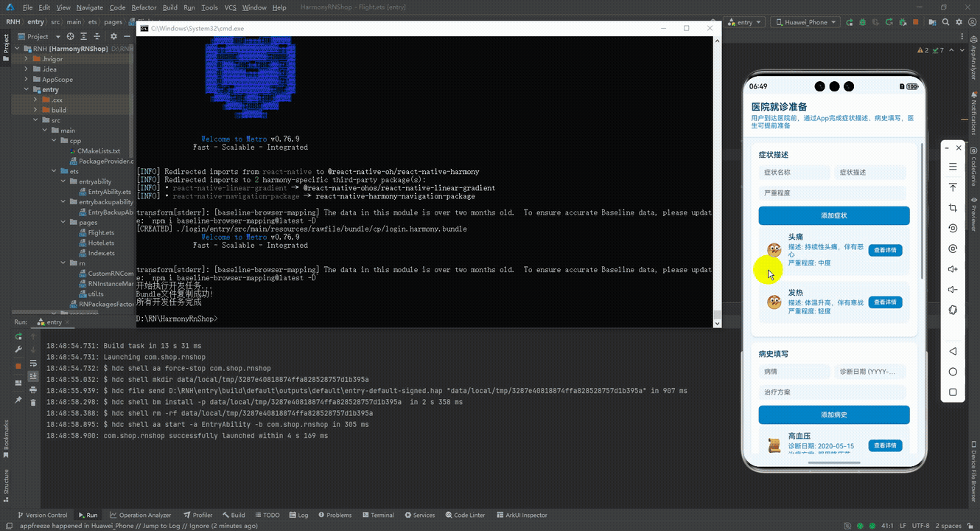Click emulator back triangle button
The image size is (980, 531).
tap(953, 351)
